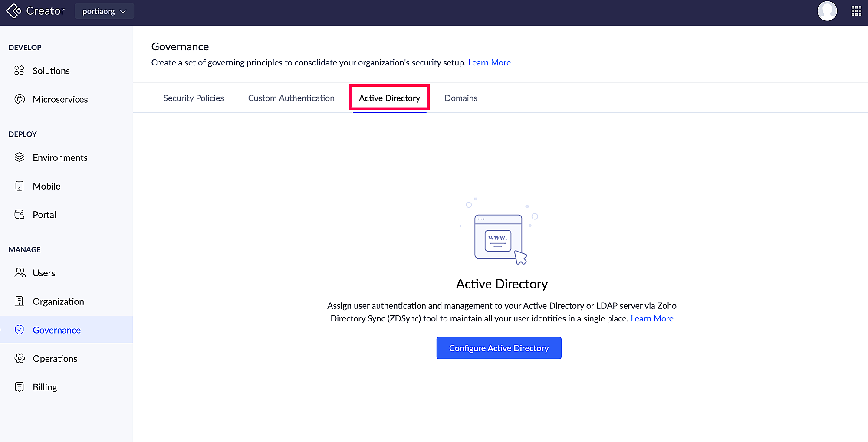Switch to the Domains tab
The width and height of the screenshot is (868, 442).
[461, 98]
